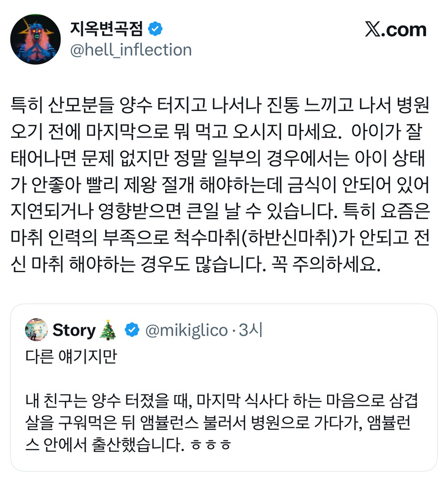
Task: Select the blue check icon of @mikiglico
Action: point(131,330)
